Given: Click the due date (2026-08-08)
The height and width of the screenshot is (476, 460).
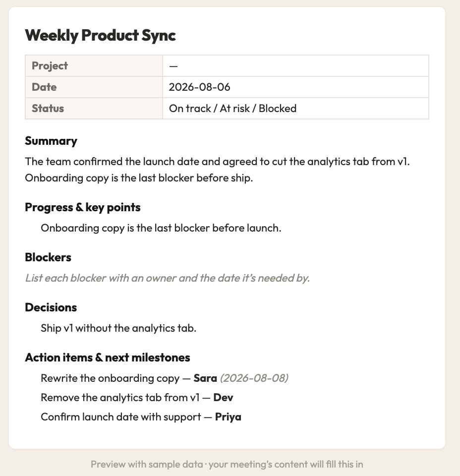Looking at the screenshot, I should pos(254,378).
